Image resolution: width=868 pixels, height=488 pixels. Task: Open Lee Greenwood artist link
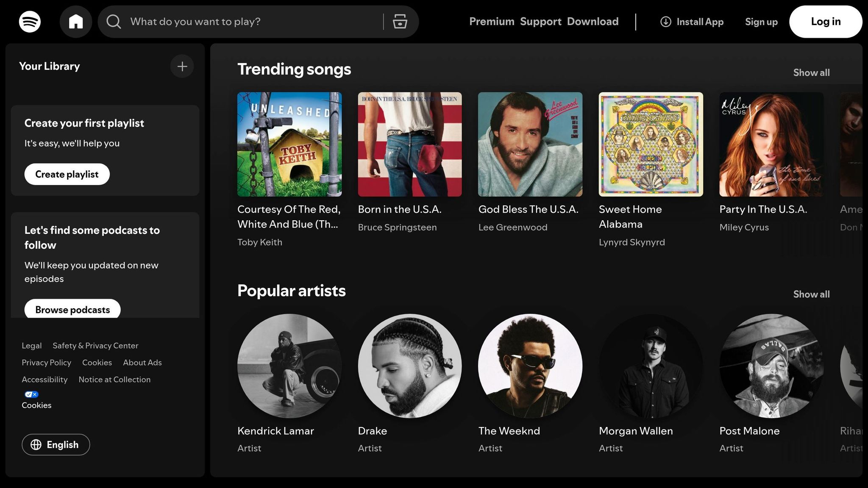[x=513, y=227]
